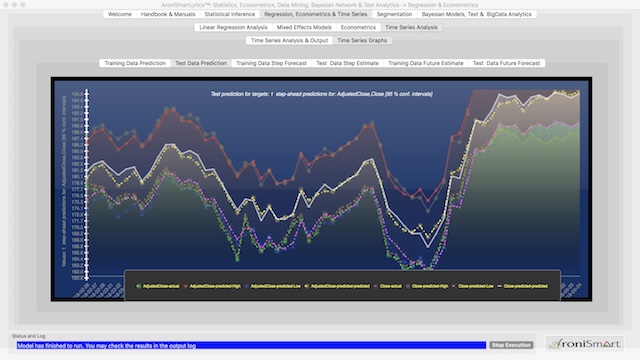Click the status log message text
The width and height of the screenshot is (640, 360).
107,346
